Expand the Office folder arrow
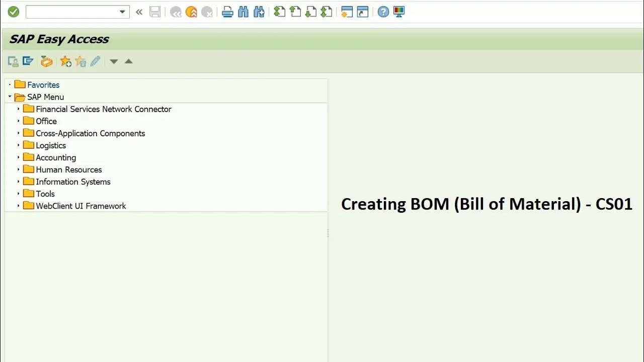 pyautogui.click(x=19, y=121)
